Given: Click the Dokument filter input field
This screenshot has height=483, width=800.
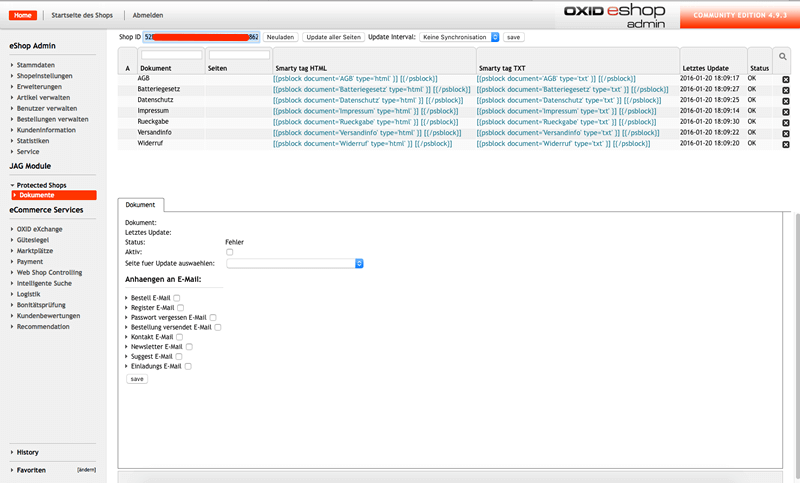Looking at the screenshot, I should click(x=171, y=55).
